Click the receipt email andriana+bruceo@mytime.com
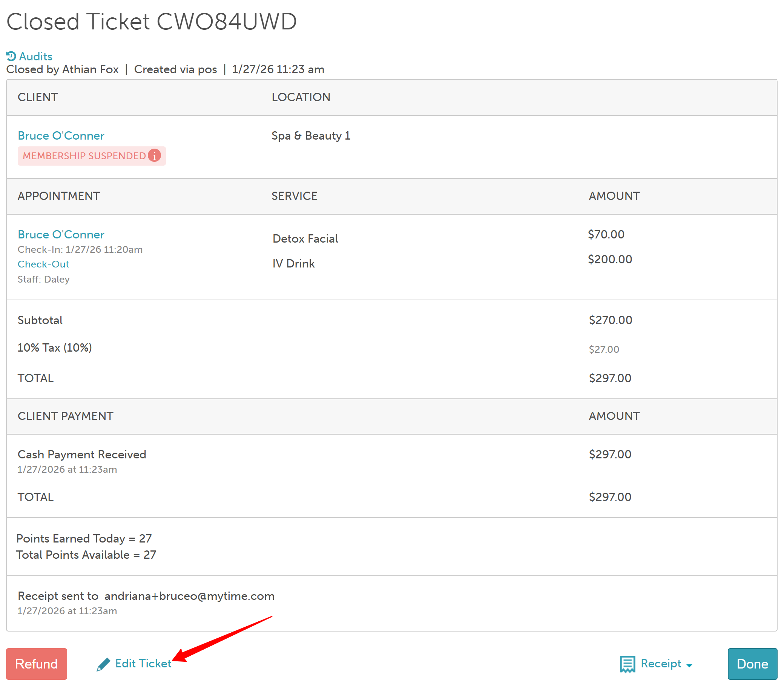Image resolution: width=784 pixels, height=687 pixels. [x=189, y=596]
